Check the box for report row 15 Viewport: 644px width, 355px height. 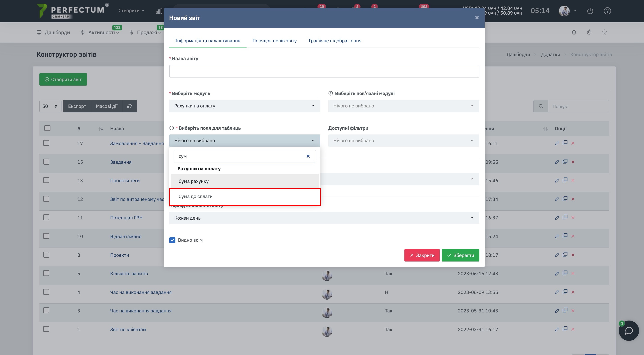(46, 162)
